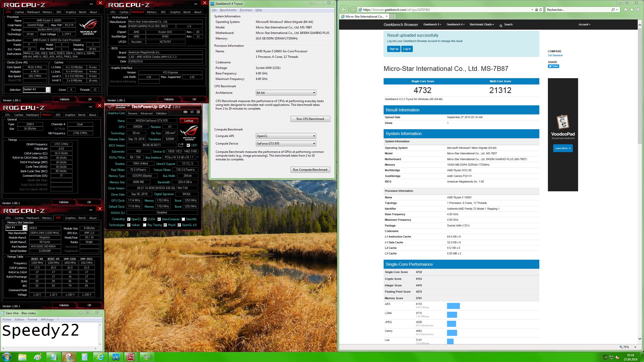The height and width of the screenshot is (362, 644).
Task: Open Paint from the taskbar
Action: [x=38, y=357]
